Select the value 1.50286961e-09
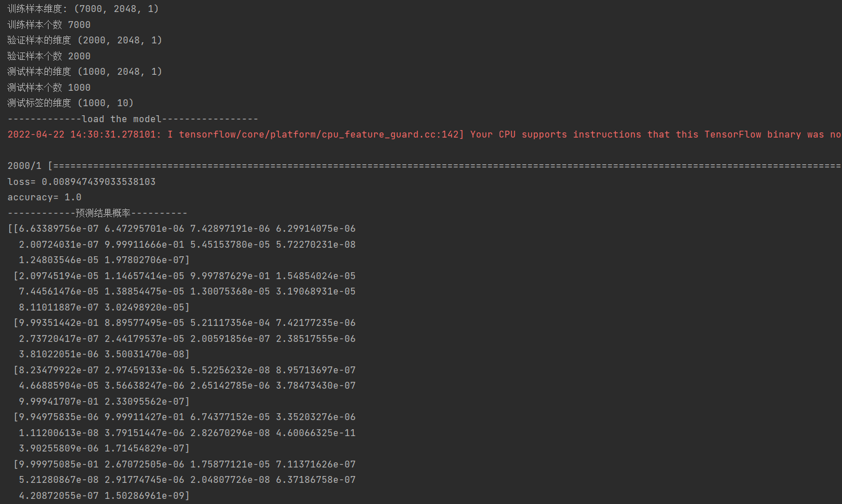Viewport: 842px width, 504px height. tap(144, 495)
